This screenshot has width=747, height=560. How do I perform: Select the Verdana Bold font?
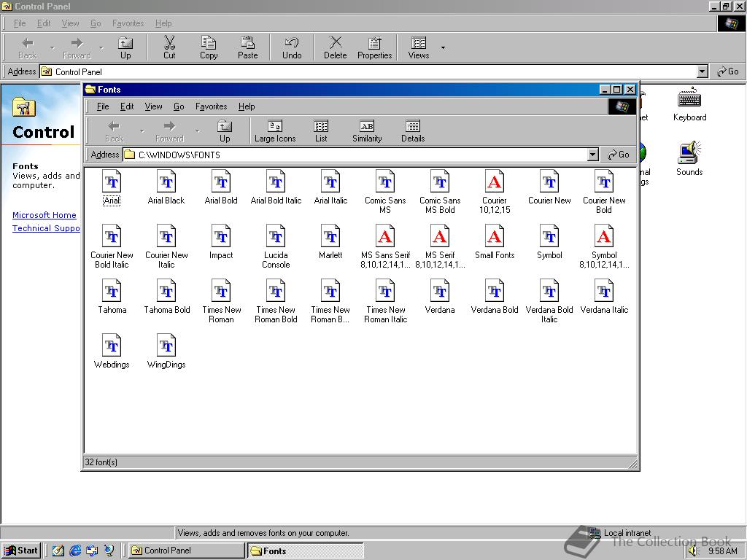pyautogui.click(x=495, y=297)
